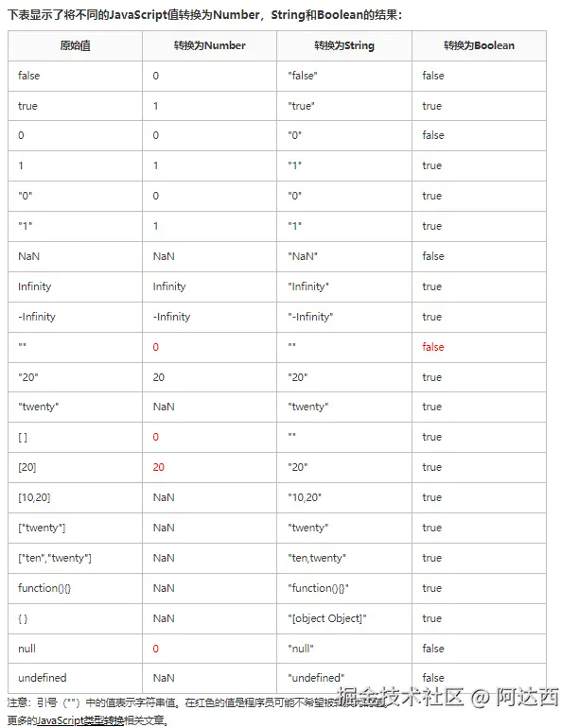This screenshot has height=728, width=579.
Task: Select the 转换为String column header
Action: (344, 45)
